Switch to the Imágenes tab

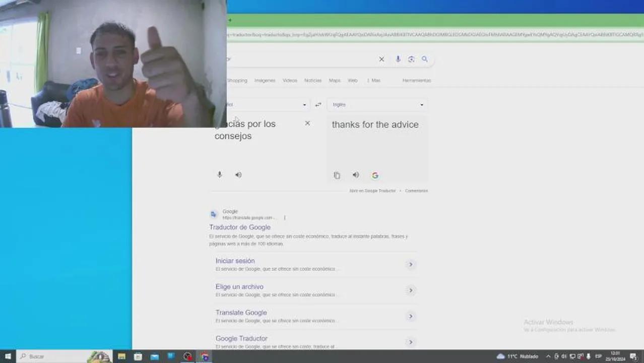pyautogui.click(x=265, y=81)
